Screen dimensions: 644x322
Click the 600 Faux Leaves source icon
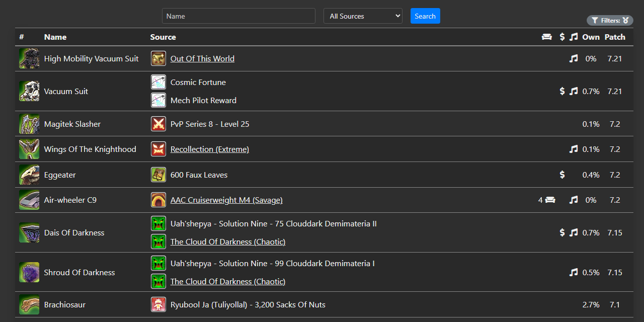(158, 175)
